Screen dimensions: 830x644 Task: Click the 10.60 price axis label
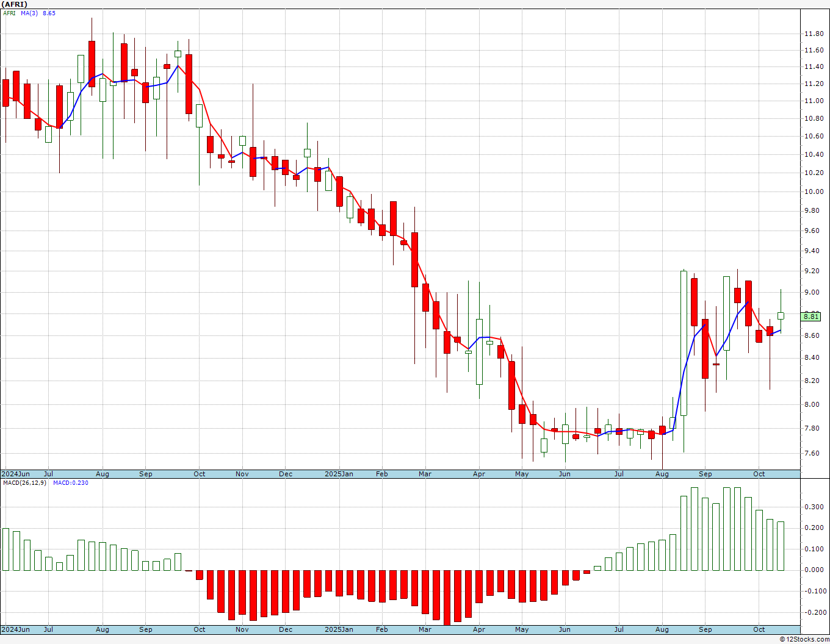(x=814, y=136)
